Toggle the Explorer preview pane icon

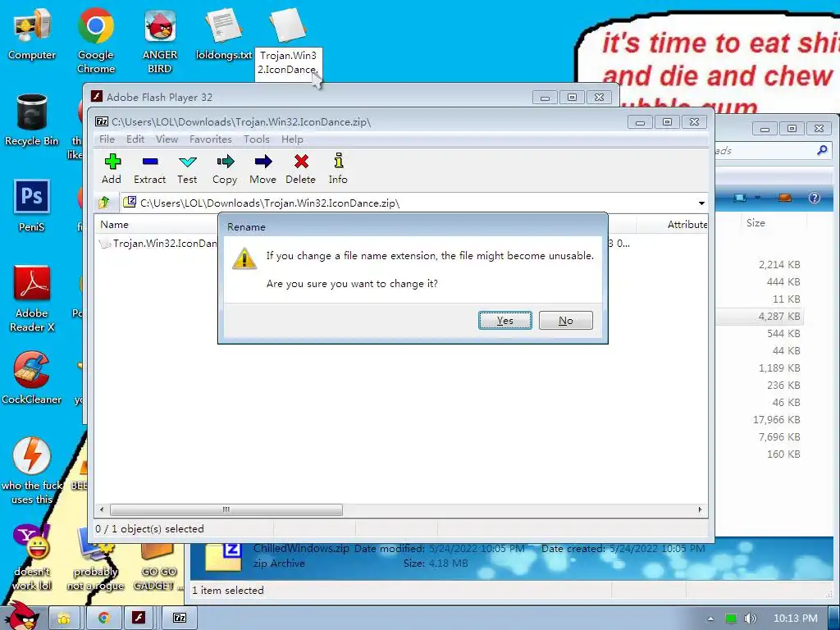[785, 198]
